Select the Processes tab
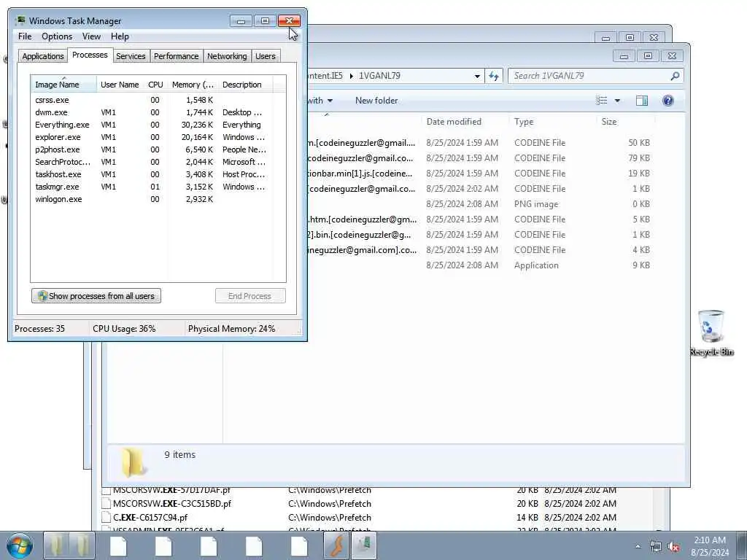The height and width of the screenshot is (560, 747). coord(90,55)
